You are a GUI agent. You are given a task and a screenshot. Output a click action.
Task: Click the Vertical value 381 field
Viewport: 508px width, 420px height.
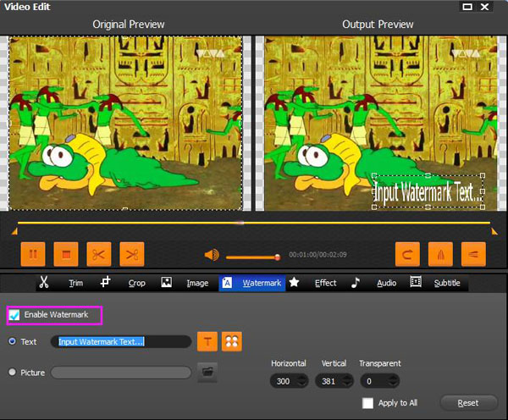[x=329, y=381]
